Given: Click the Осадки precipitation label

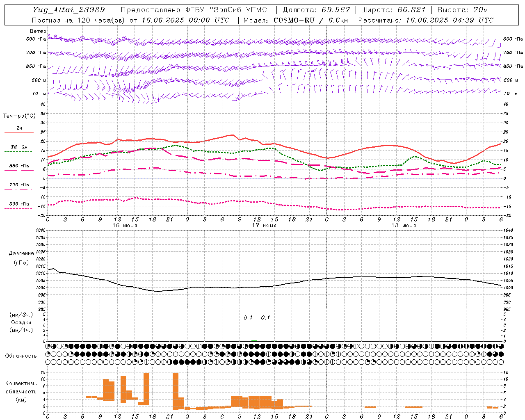Looking at the screenshot, I should 21,322.
